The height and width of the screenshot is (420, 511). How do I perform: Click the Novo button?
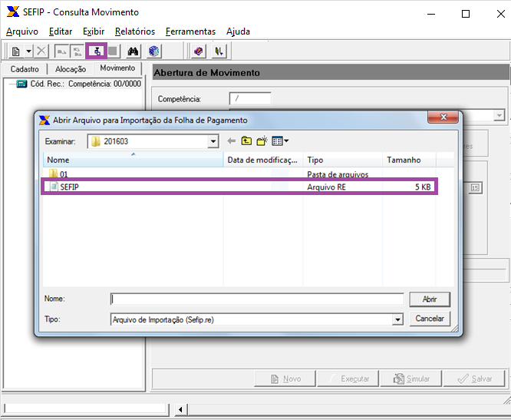(x=285, y=379)
